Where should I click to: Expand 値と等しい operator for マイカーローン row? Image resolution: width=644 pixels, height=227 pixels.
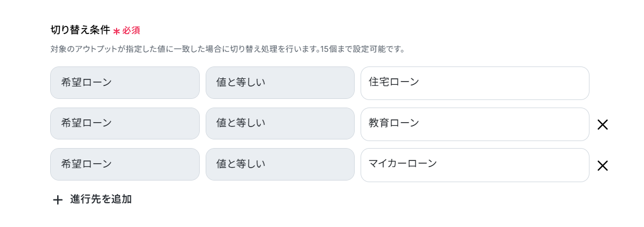coord(280,164)
